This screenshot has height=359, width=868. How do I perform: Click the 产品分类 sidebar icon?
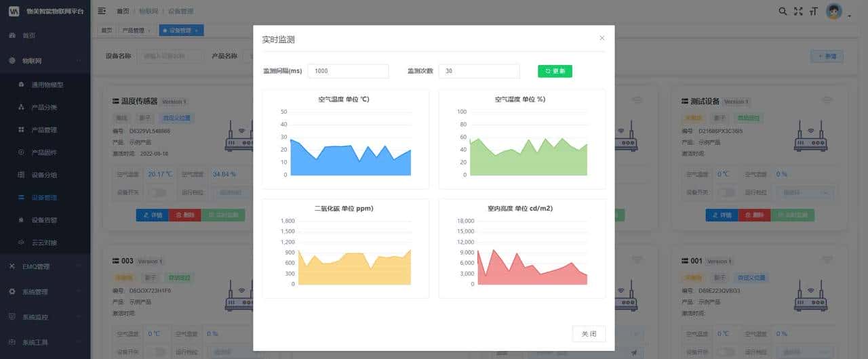pyautogui.click(x=22, y=107)
